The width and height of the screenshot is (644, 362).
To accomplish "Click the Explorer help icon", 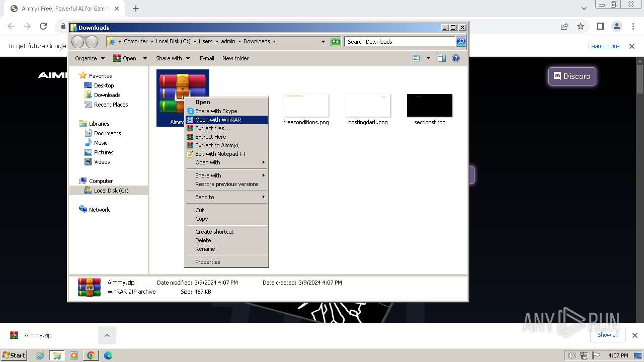I will [456, 58].
